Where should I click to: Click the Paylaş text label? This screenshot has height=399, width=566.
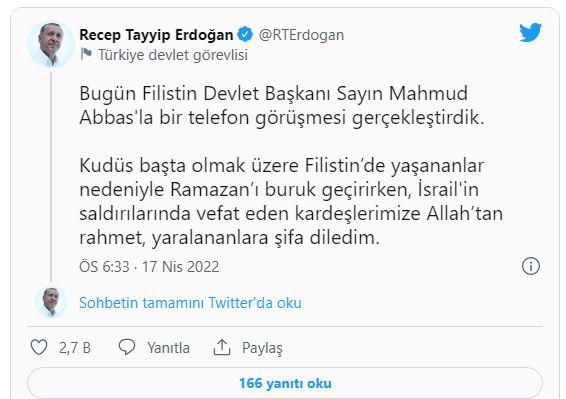pos(262,348)
